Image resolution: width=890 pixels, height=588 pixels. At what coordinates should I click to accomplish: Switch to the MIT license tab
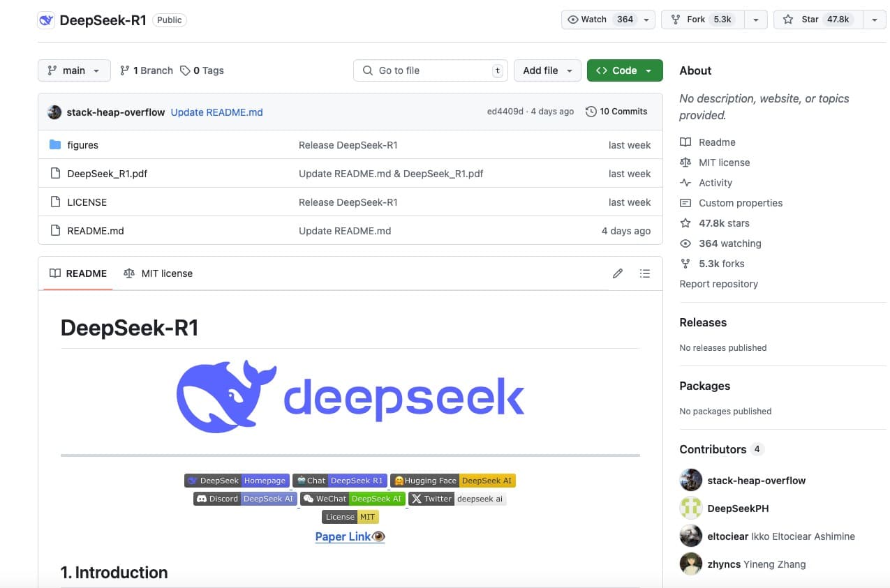[x=158, y=273]
